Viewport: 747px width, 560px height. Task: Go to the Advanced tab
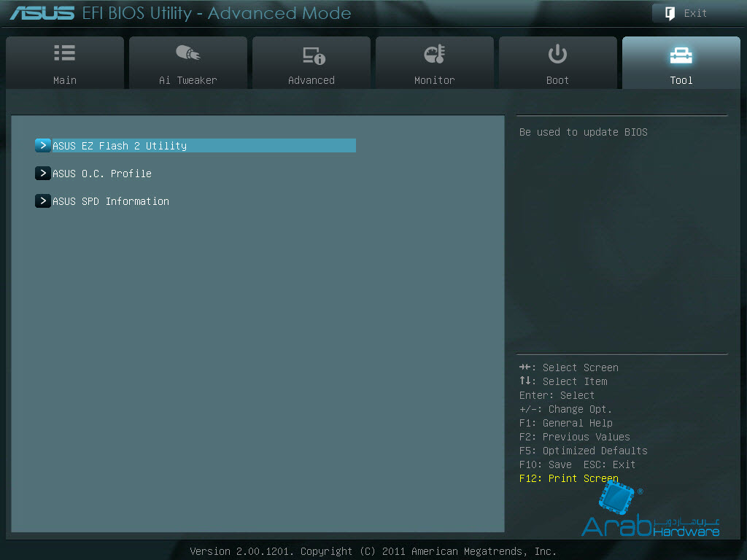pyautogui.click(x=311, y=63)
